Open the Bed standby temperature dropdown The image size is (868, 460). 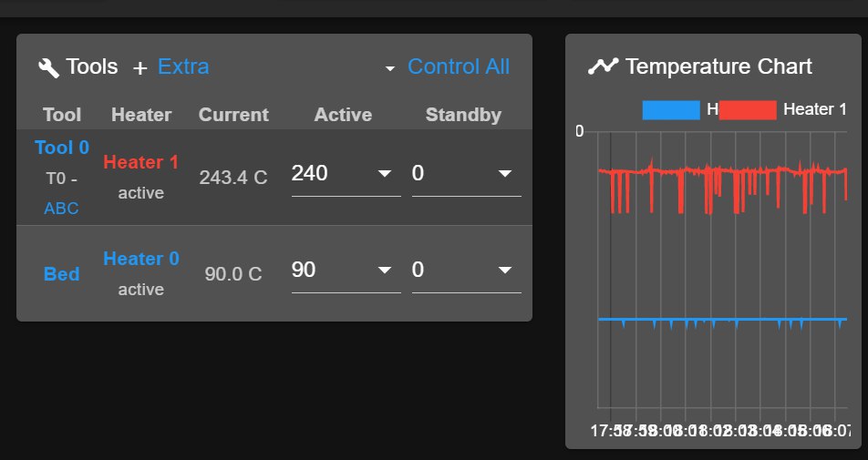(504, 271)
